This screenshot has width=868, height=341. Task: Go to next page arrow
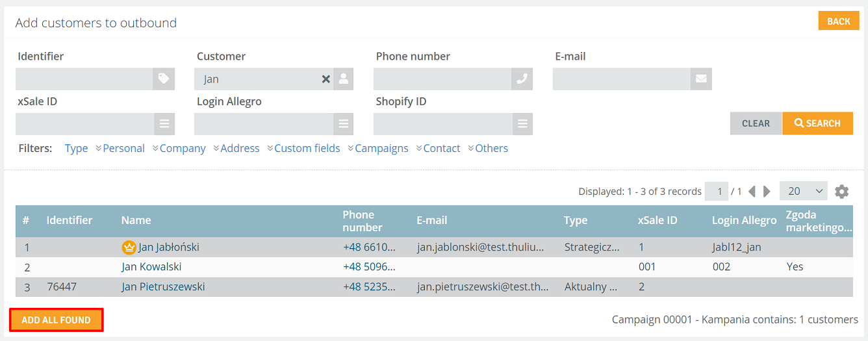[x=767, y=192]
